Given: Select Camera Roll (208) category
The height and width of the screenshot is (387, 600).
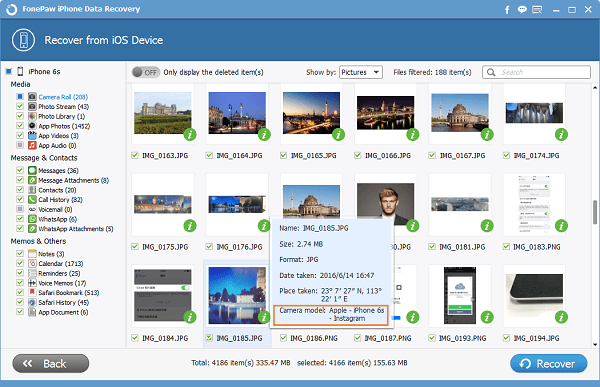Looking at the screenshot, I should click(63, 97).
